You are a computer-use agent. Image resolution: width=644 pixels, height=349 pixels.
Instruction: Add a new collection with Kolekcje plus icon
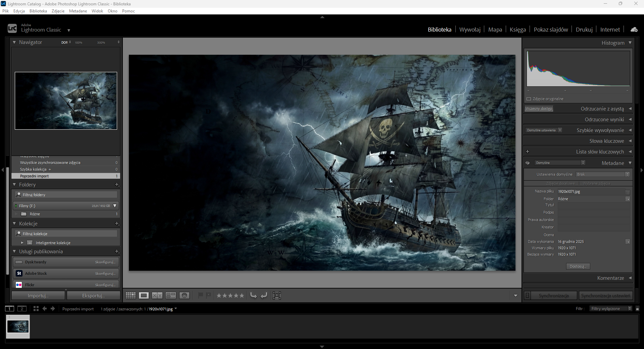[x=117, y=224]
